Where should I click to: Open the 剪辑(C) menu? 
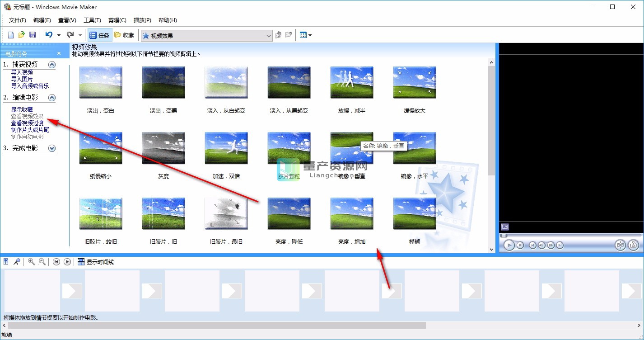coord(117,20)
